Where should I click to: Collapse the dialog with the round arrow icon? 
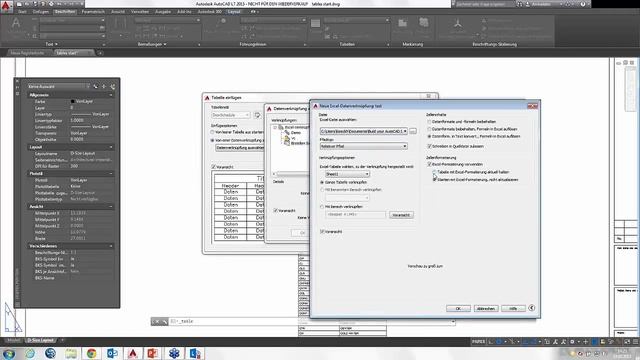click(x=531, y=308)
